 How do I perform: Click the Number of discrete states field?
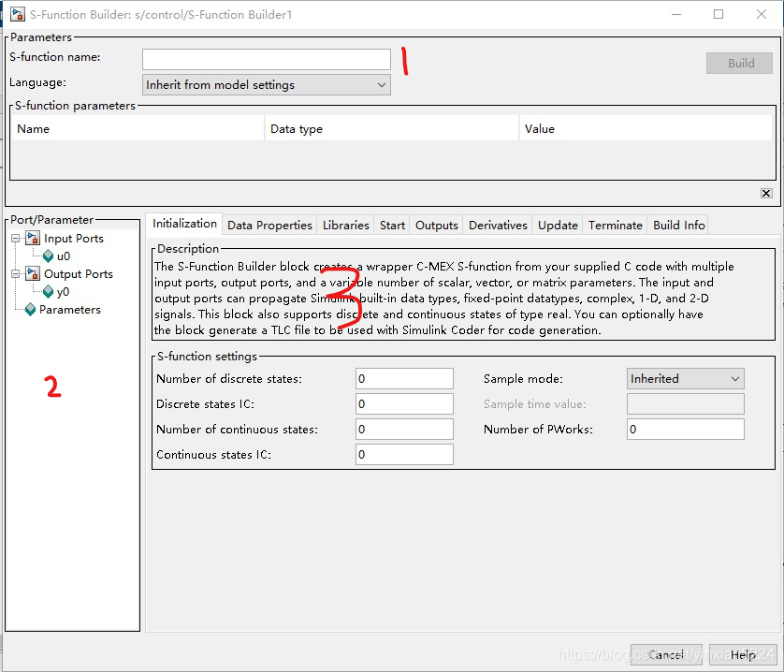(404, 378)
